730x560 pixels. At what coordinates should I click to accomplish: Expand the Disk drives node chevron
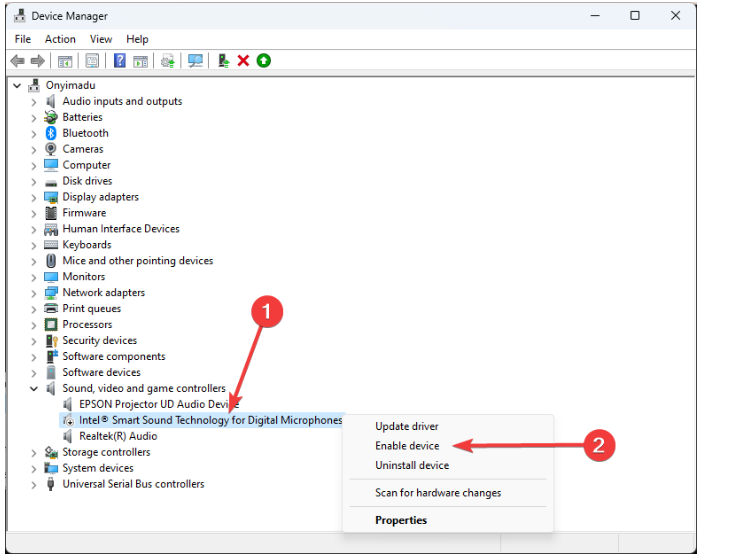(x=34, y=182)
